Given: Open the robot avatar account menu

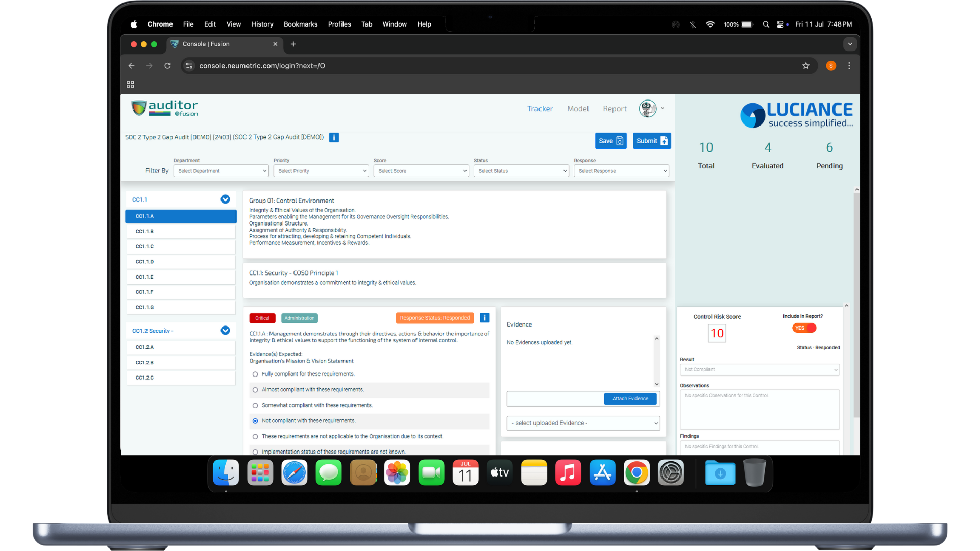Looking at the screenshot, I should (647, 108).
